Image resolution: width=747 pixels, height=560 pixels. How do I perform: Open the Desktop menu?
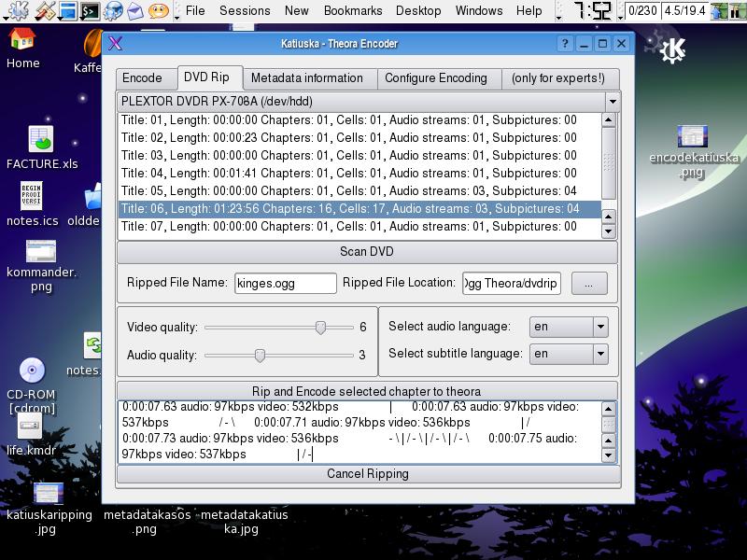418,10
